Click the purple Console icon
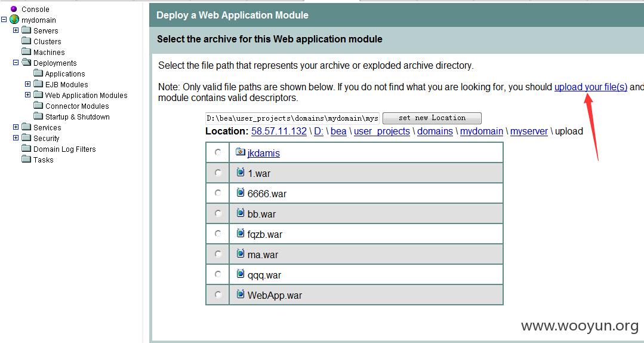The width and height of the screenshot is (644, 343). (14, 8)
